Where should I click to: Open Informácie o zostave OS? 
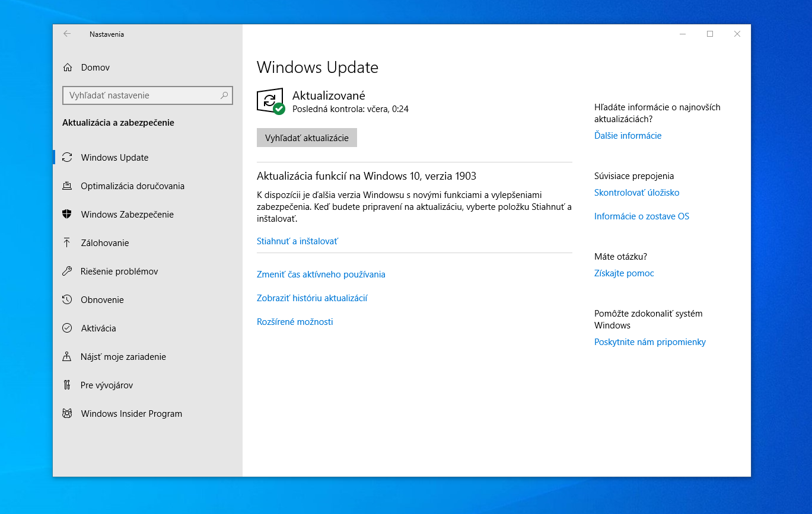pyautogui.click(x=642, y=216)
